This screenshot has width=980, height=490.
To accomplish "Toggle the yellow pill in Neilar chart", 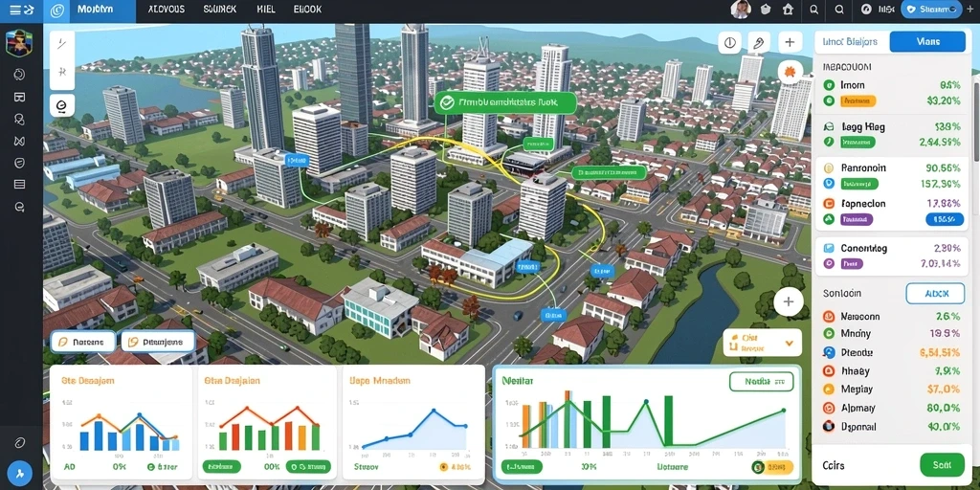I will (772, 467).
